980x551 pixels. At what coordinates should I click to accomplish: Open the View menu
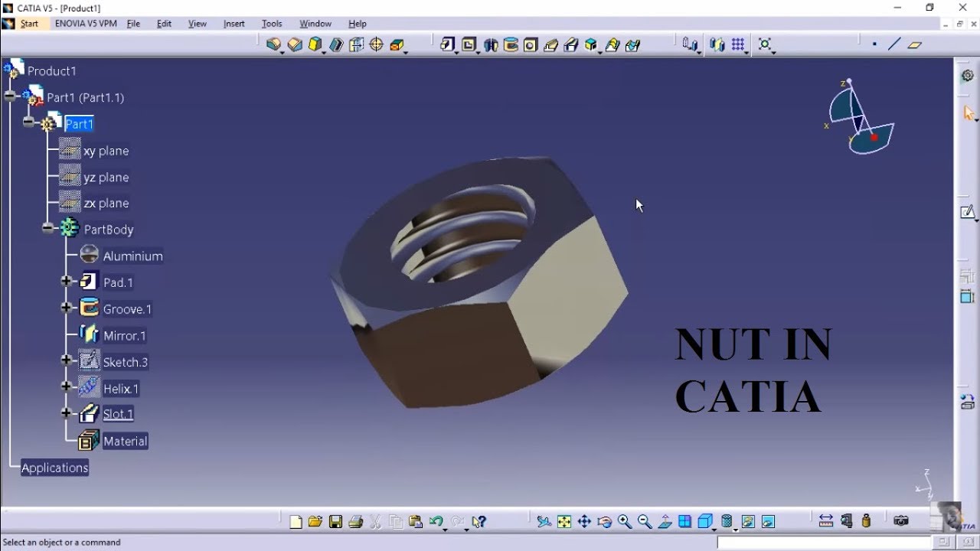coord(198,24)
